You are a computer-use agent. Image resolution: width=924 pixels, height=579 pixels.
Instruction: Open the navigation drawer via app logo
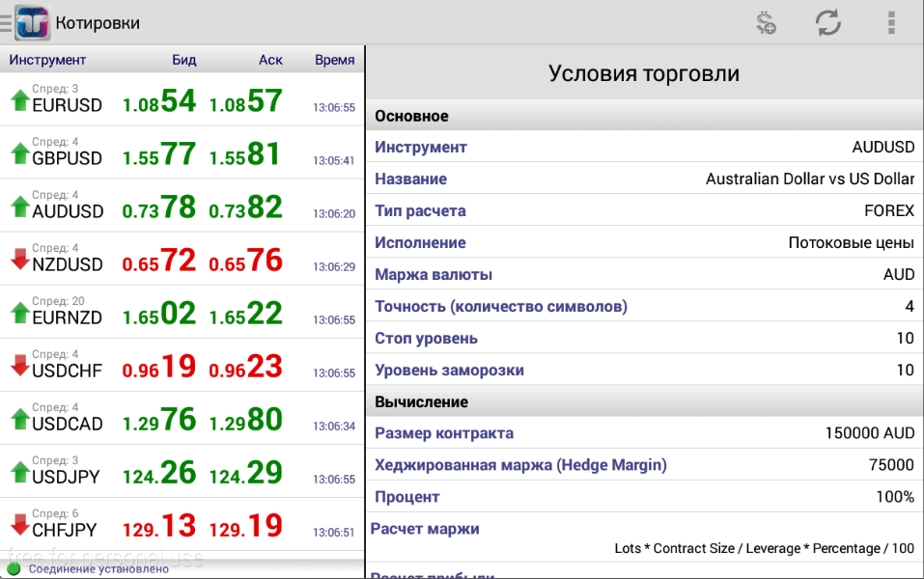[31, 22]
